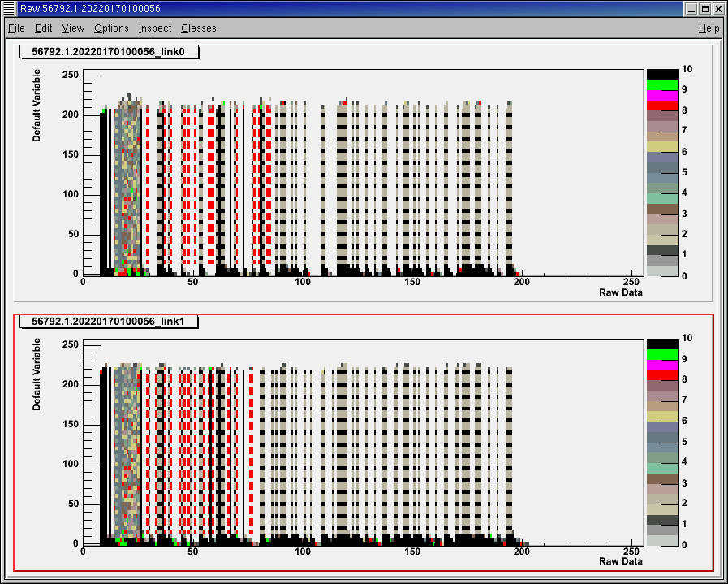
Task: Open the Inspect menu
Action: [x=155, y=28]
